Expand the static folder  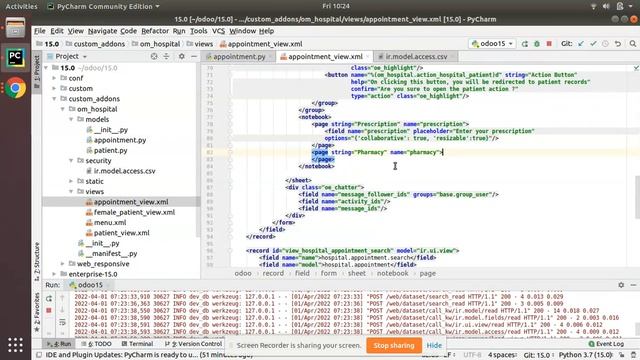click(x=71, y=181)
